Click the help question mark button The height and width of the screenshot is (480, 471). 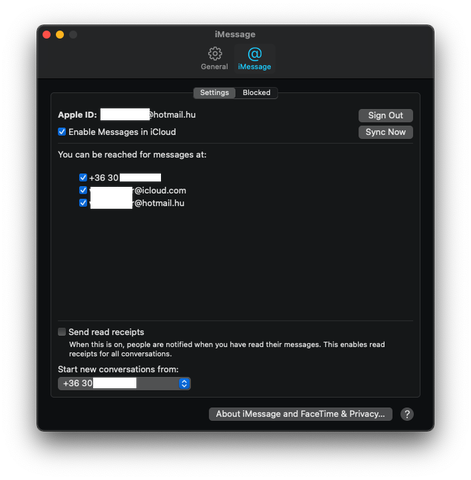click(407, 414)
